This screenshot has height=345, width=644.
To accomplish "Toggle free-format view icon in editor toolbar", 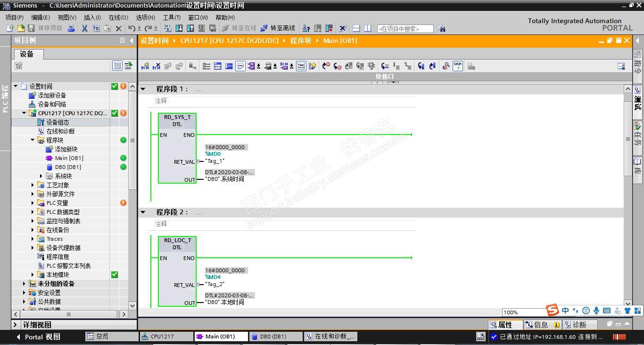I will coord(301,66).
